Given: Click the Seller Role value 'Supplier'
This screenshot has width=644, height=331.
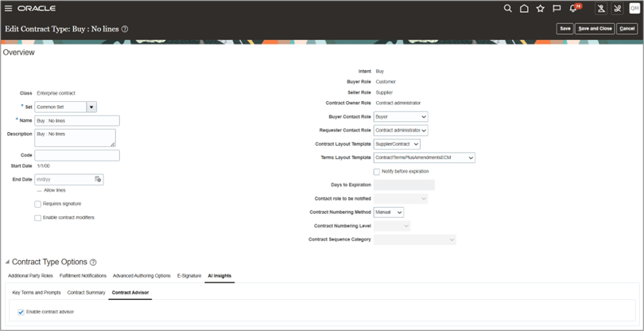Looking at the screenshot, I should click(384, 92).
